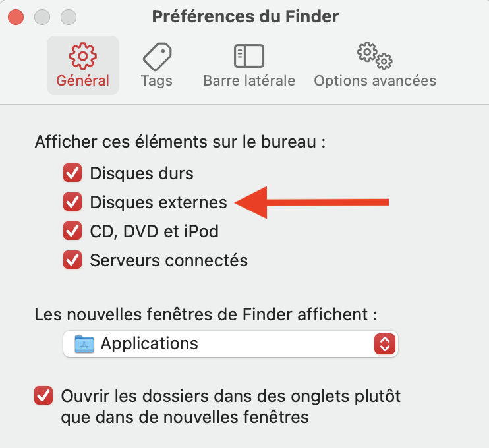
Task: Toggle the open folders in tabs checkbox
Action: click(x=43, y=397)
